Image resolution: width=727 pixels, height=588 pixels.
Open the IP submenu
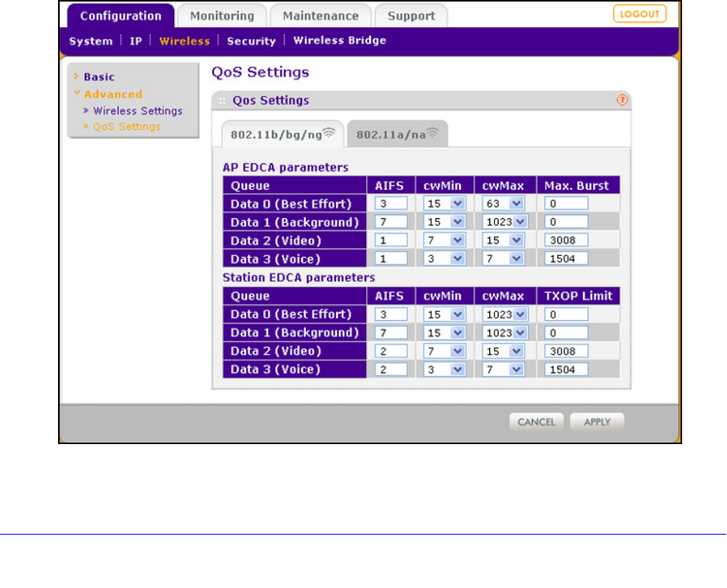point(135,41)
